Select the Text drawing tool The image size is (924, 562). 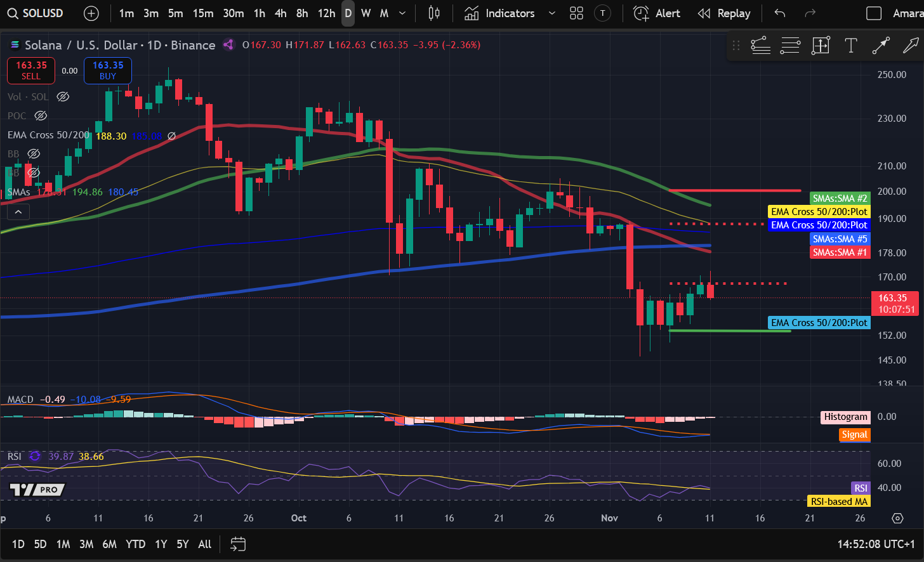[851, 45]
